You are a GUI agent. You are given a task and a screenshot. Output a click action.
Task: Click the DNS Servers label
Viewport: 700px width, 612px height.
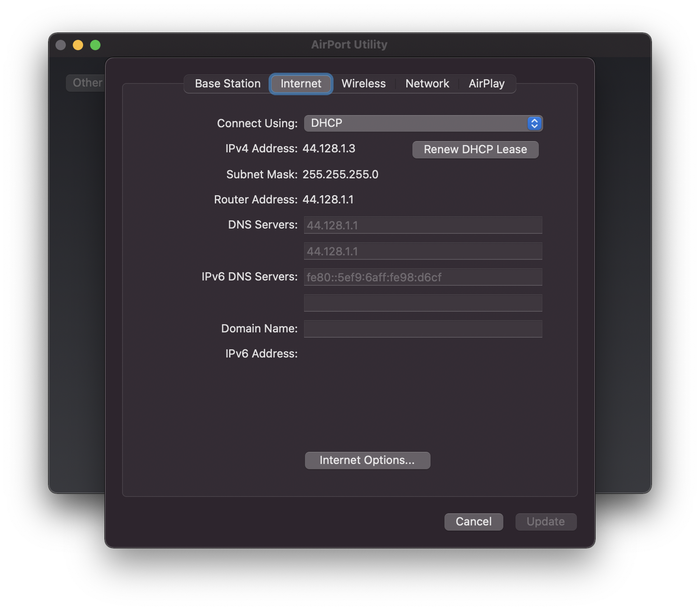263,225
